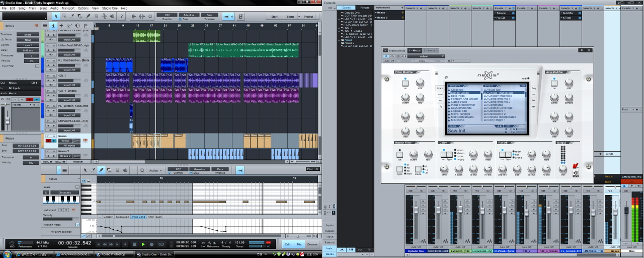644x258 pixels.
Task: Open the Quantize 1/32 value dropdown
Action: coord(167,15)
